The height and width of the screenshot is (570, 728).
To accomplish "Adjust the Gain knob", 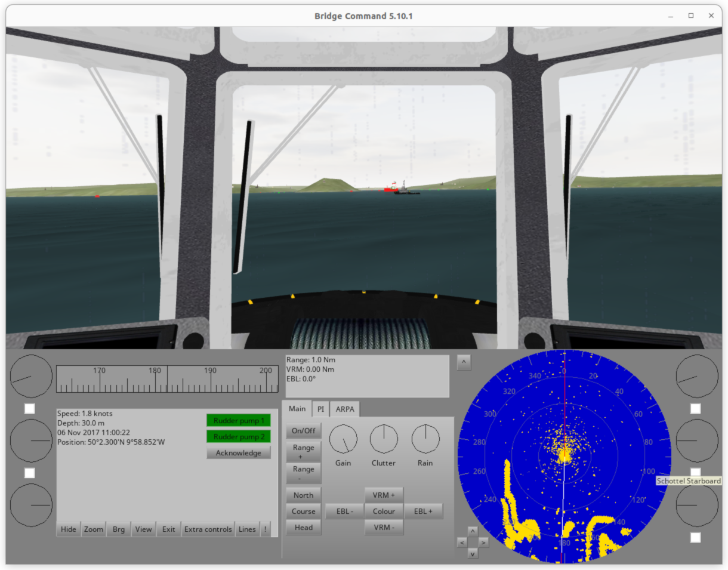I will (x=344, y=440).
